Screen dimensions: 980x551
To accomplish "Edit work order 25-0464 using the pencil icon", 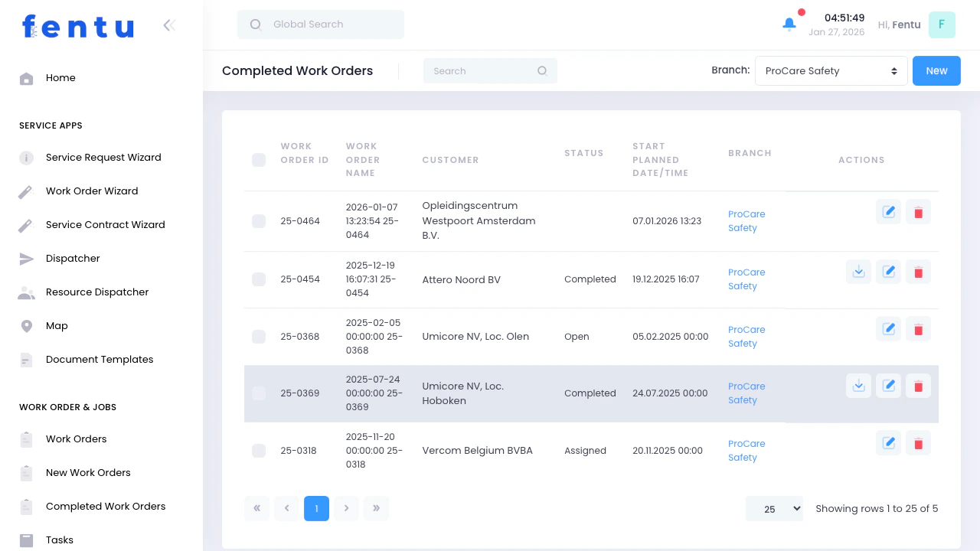I will click(x=888, y=211).
